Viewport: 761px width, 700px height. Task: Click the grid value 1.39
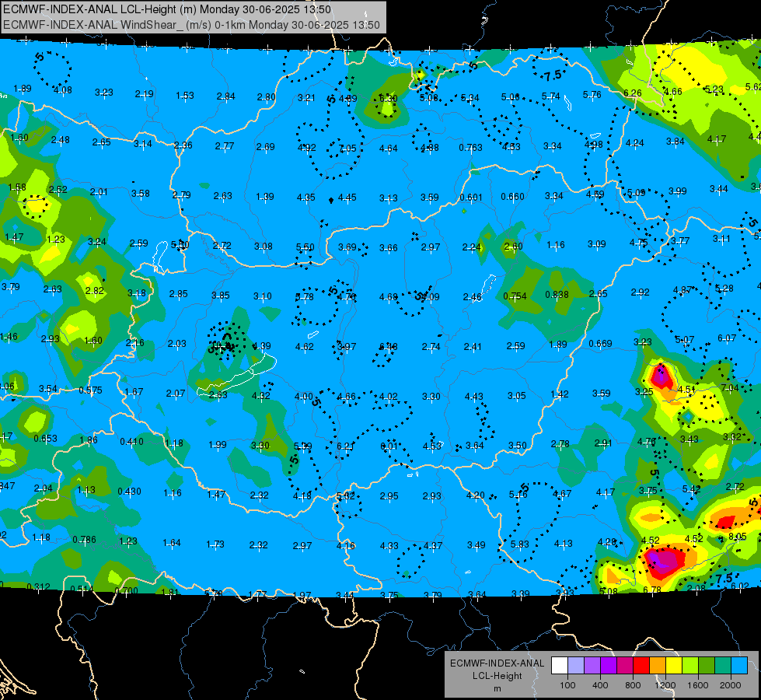pos(265,197)
